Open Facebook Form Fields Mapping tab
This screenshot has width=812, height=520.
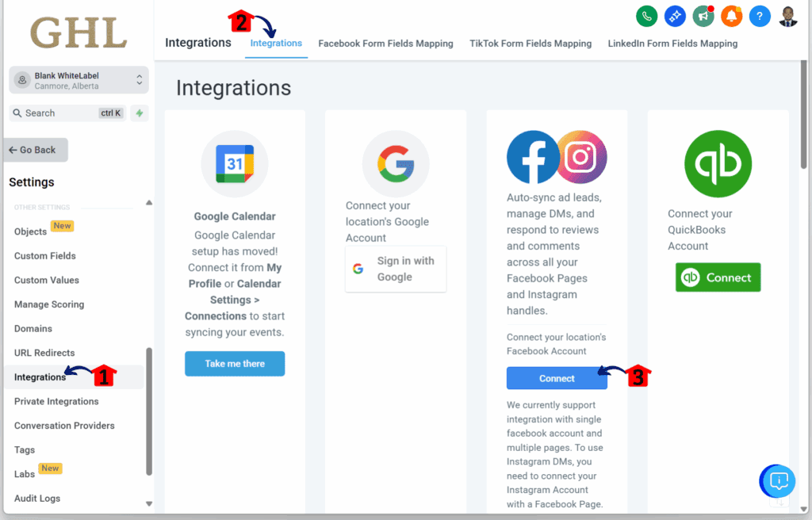coord(385,44)
